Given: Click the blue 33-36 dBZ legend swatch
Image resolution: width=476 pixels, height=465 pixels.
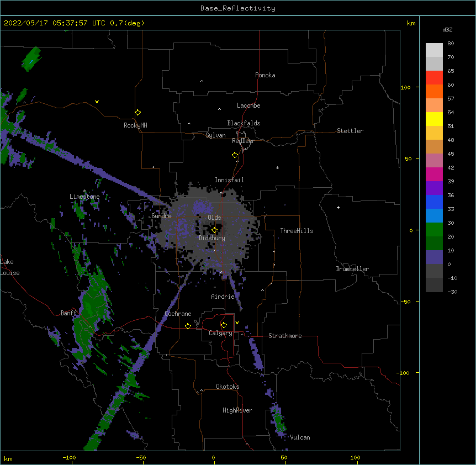Looking at the screenshot, I should (x=434, y=202).
